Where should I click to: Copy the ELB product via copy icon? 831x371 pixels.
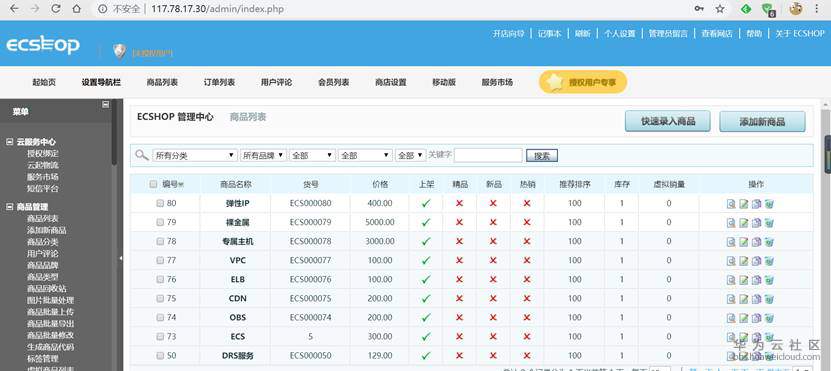click(756, 280)
